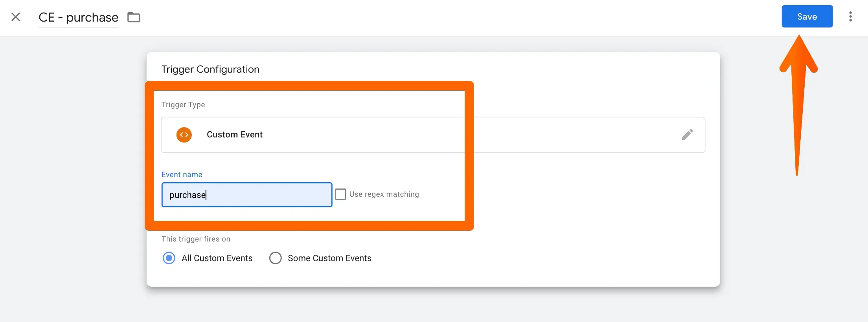Image resolution: width=868 pixels, height=322 pixels.
Task: Click the This trigger fires on label
Action: coord(196,239)
